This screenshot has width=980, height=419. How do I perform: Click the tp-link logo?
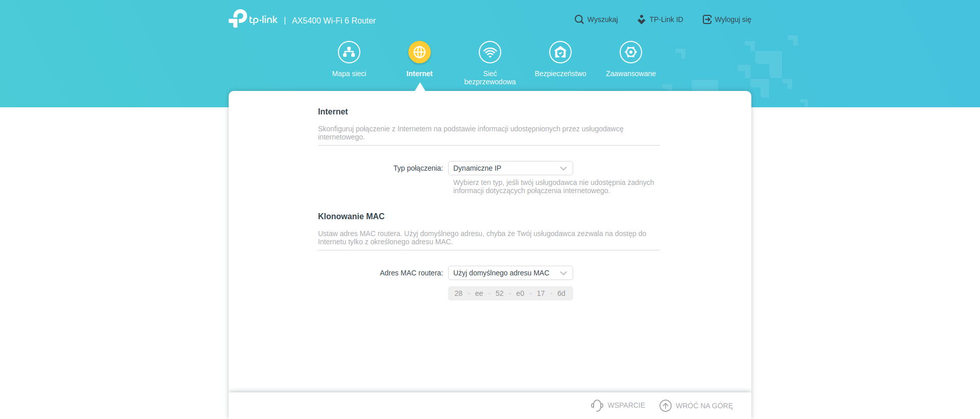pos(253,19)
